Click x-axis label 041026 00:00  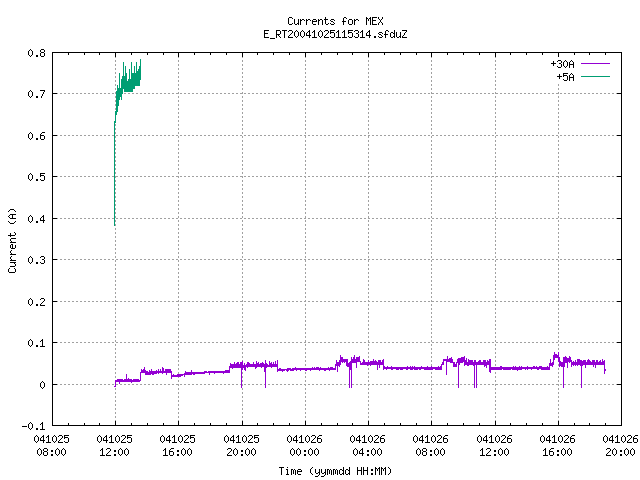pos(304,445)
